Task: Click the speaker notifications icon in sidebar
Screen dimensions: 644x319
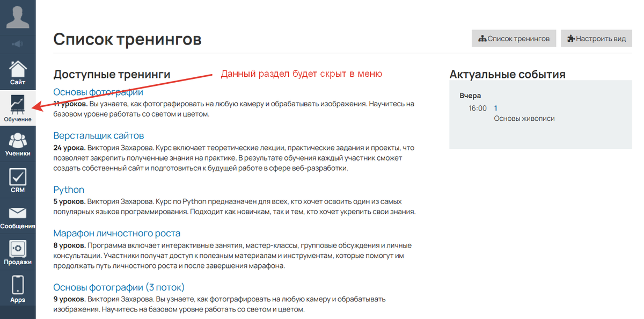Action: point(18,44)
